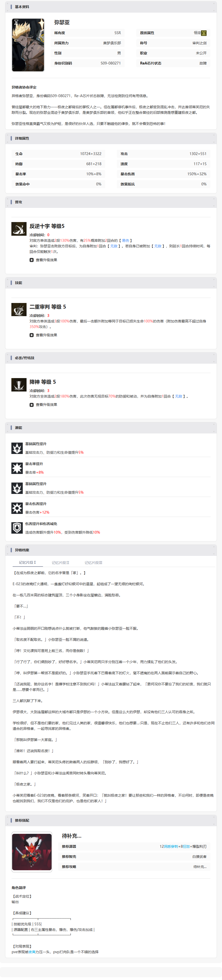The width and height of the screenshot is (222, 980).
Task: Expand 查看升级效果 under 二重审判
Action: coord(43,335)
